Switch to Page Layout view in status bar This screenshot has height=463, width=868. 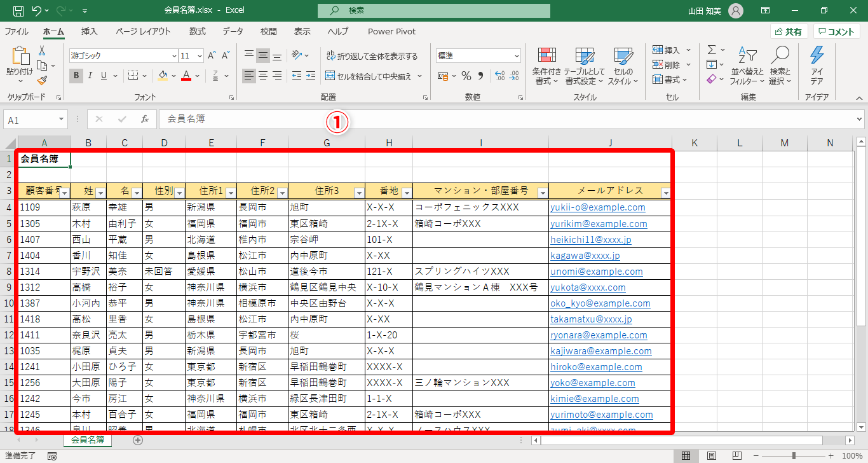click(x=711, y=456)
